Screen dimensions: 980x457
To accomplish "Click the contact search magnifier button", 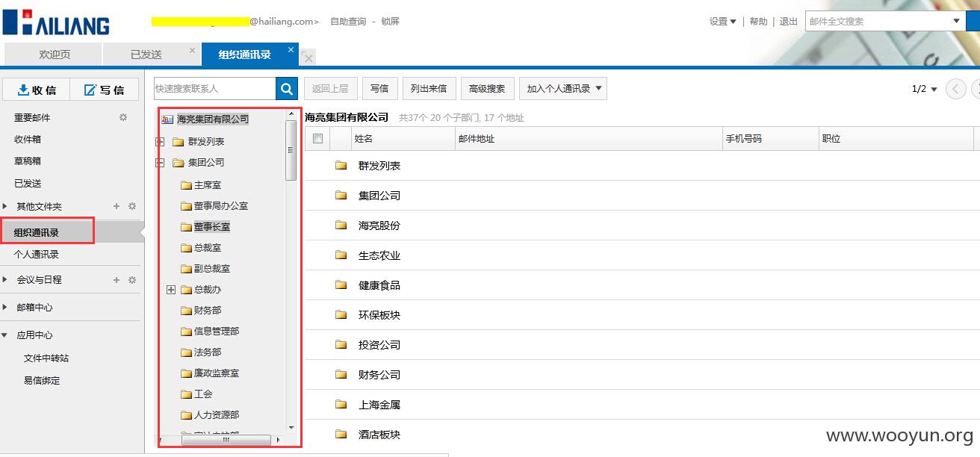I will pyautogui.click(x=287, y=88).
